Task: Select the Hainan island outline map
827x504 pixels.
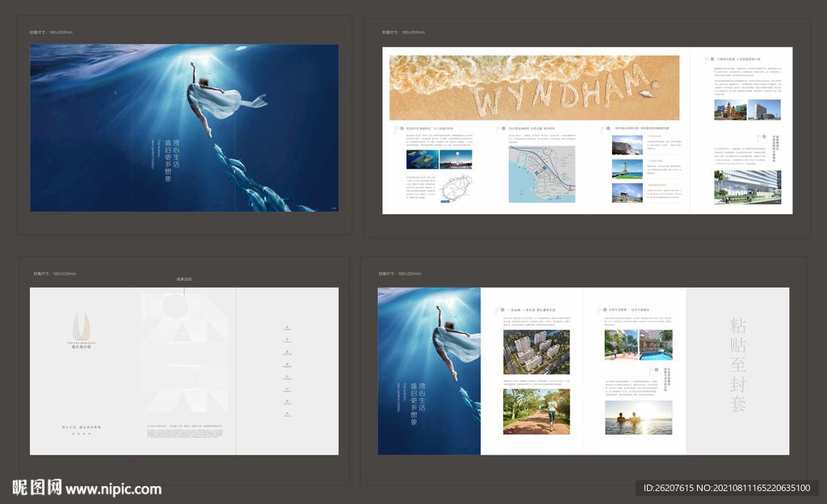Action: tap(455, 188)
